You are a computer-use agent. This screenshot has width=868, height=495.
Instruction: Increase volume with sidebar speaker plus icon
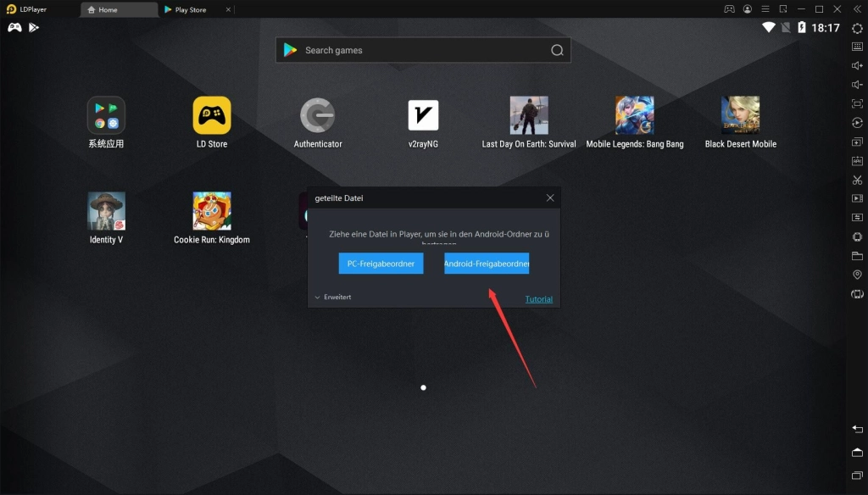[857, 65]
